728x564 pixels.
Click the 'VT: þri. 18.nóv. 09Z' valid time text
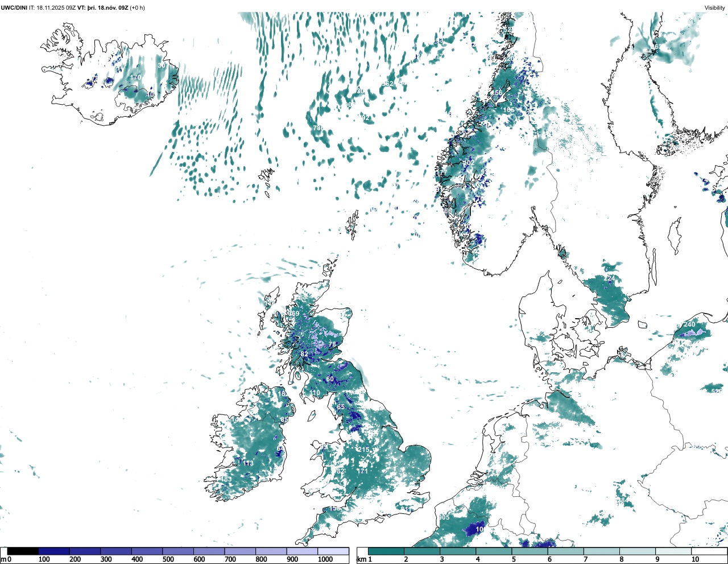point(102,8)
